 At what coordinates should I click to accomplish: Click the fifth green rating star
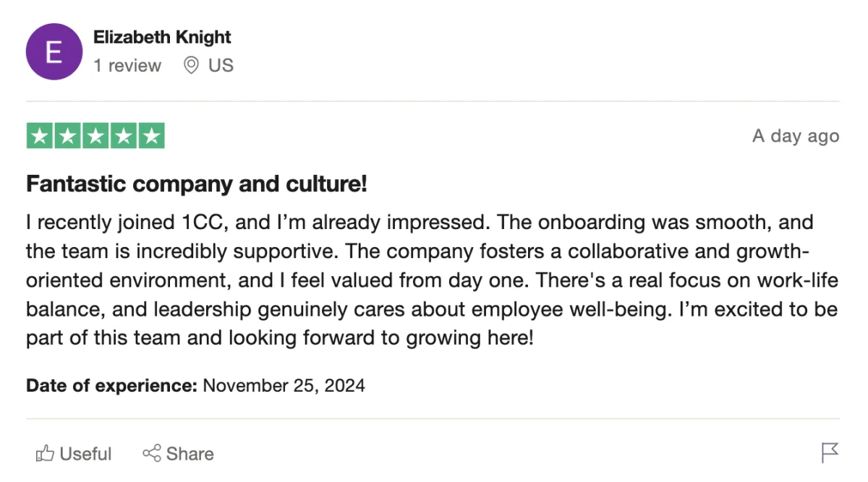151,136
